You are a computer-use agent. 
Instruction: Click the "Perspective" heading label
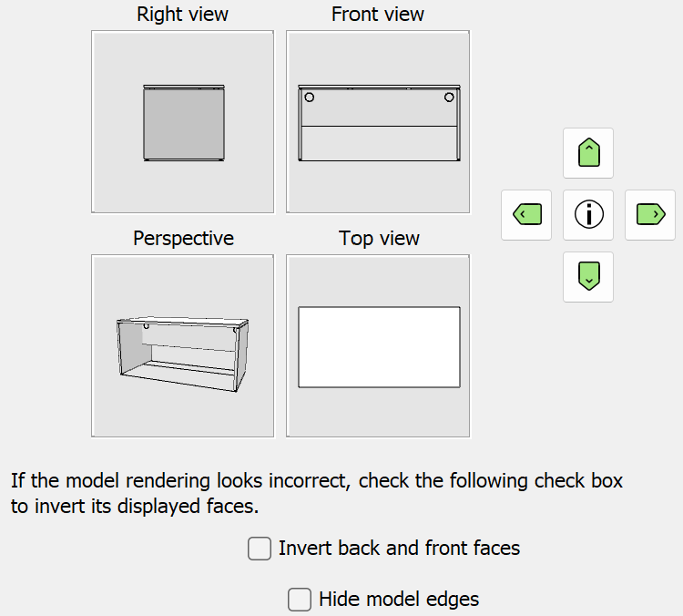[183, 239]
